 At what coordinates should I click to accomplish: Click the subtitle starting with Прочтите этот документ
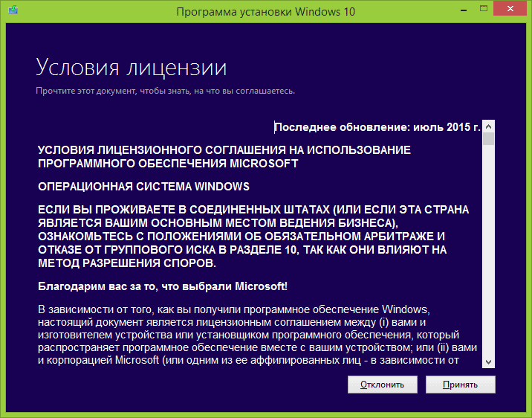click(166, 91)
